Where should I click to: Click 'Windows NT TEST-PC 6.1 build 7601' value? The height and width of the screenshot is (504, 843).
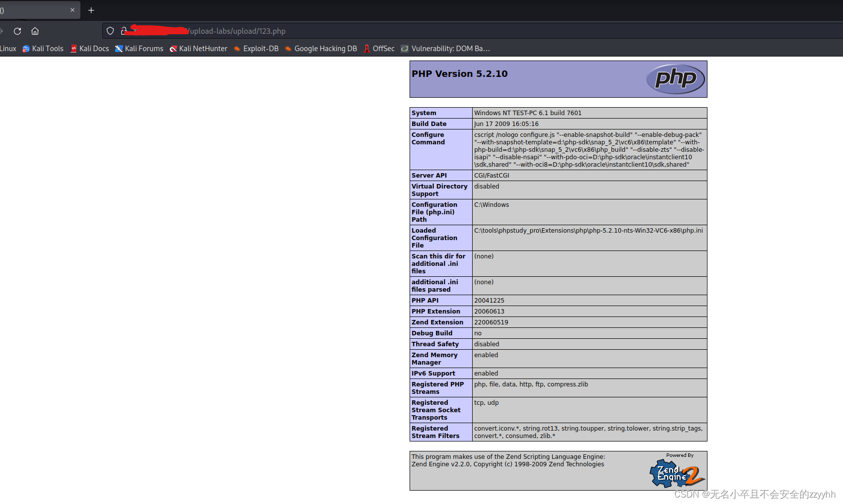click(527, 113)
